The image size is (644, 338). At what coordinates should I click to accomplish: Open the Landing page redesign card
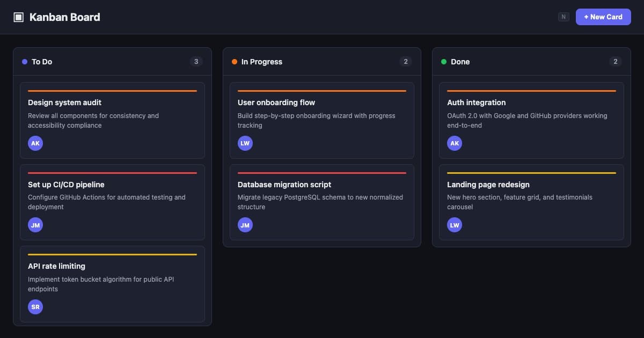531,202
